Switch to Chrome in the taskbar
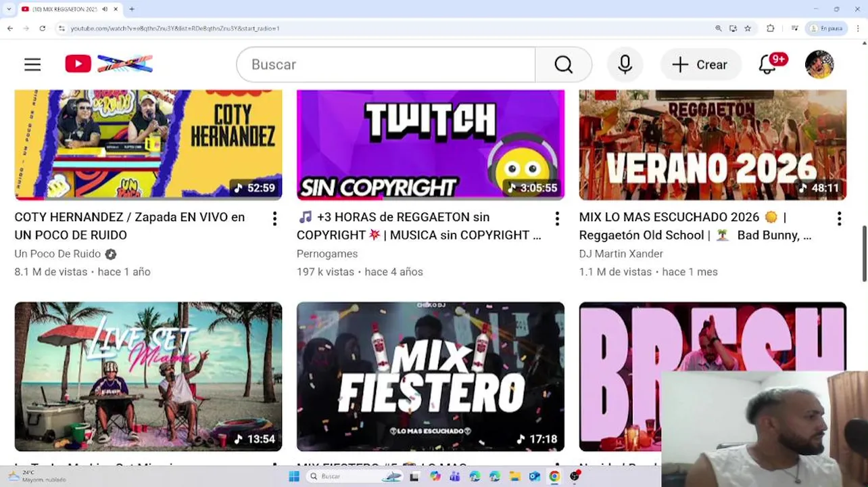Viewport: 868px width, 487px height. pos(554,476)
